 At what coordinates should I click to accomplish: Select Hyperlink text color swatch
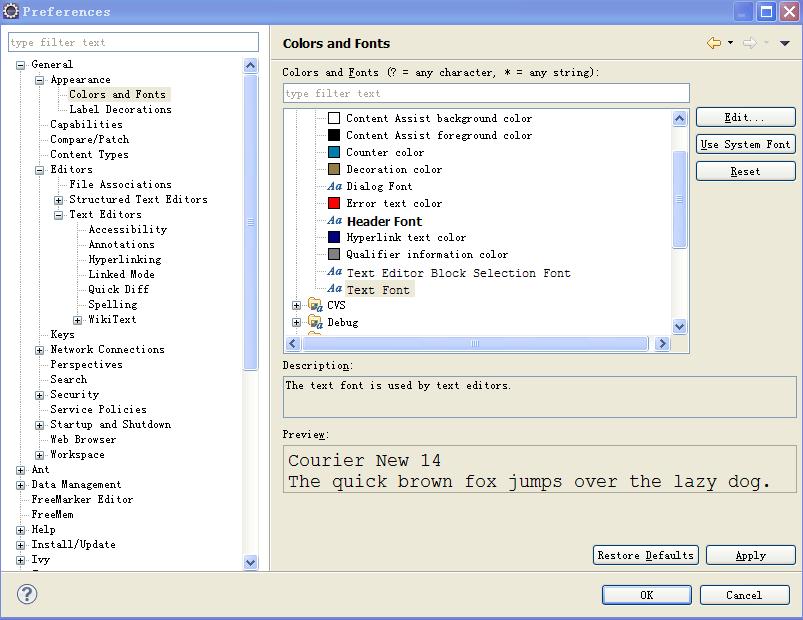334,237
